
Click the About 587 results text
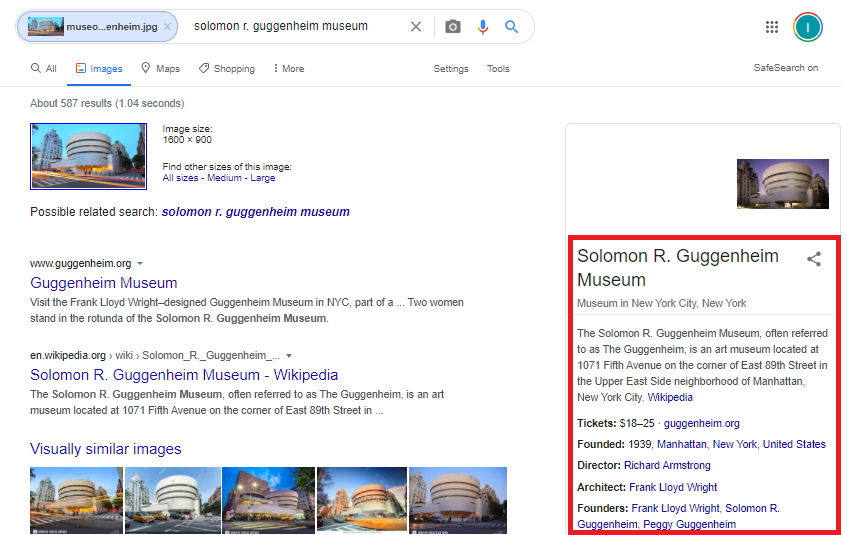(x=107, y=103)
